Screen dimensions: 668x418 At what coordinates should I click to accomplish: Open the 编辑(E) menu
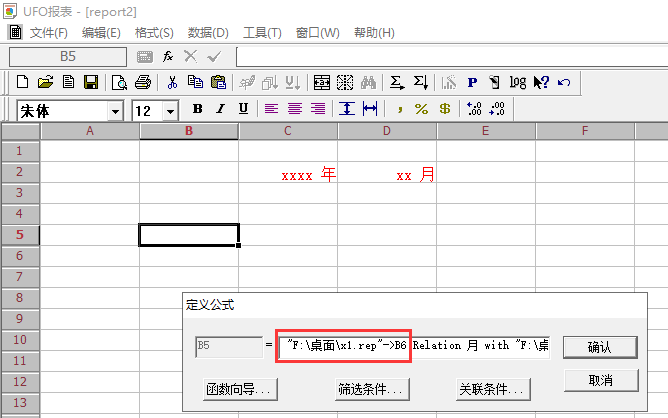coord(101,33)
